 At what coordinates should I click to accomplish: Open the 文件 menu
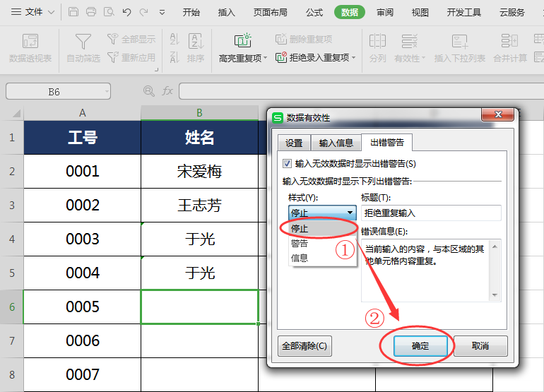[x=32, y=12]
